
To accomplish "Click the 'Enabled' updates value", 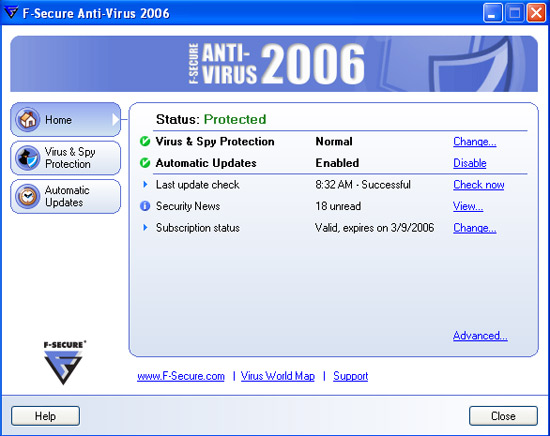I will [337, 163].
